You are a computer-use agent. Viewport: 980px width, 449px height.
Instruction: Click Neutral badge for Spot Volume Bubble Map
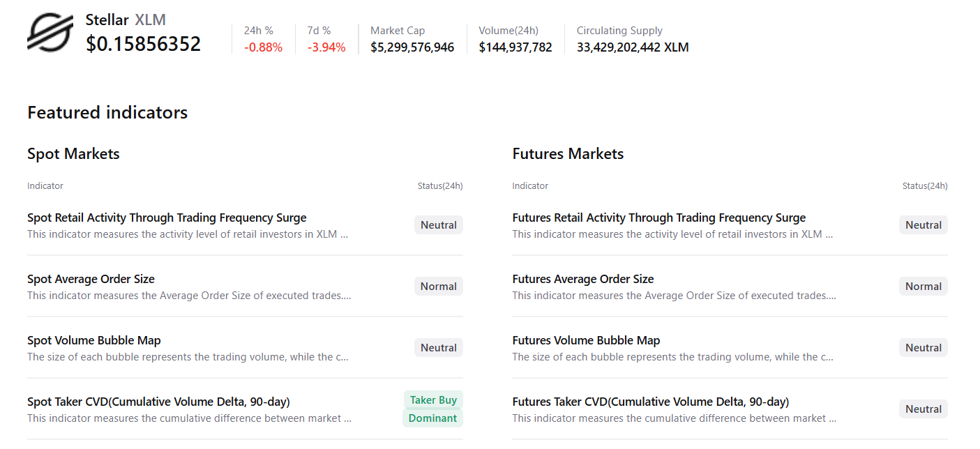click(439, 348)
